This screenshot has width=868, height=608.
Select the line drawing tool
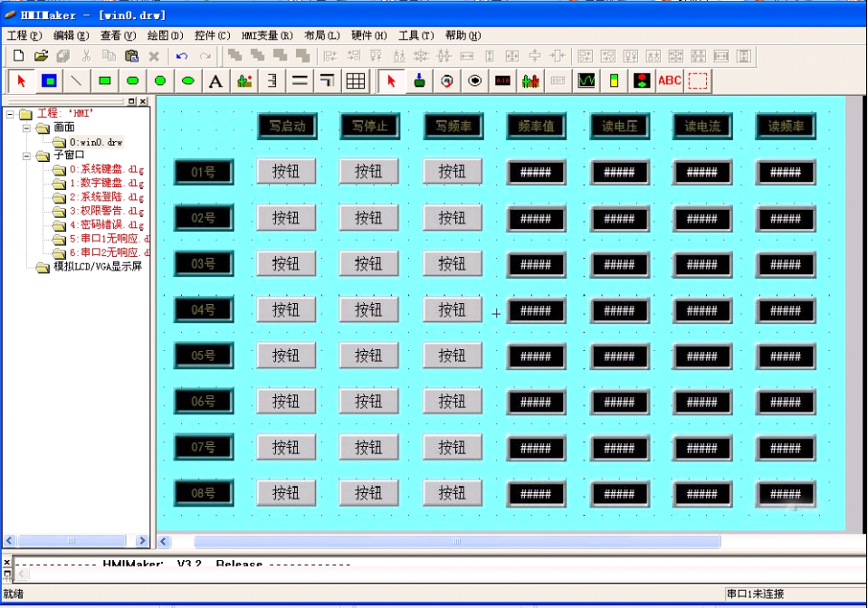pyautogui.click(x=77, y=81)
